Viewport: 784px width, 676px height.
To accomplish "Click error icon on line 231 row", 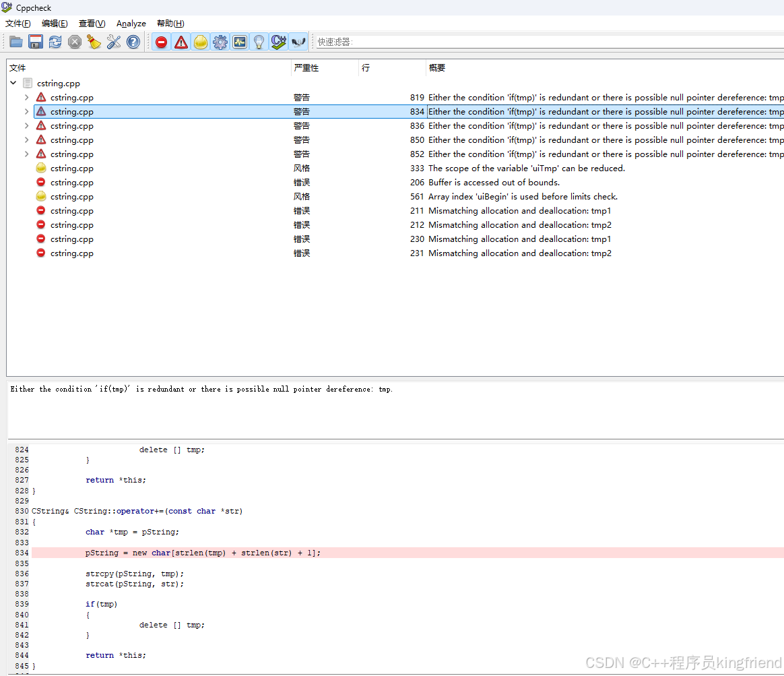I will (x=41, y=253).
